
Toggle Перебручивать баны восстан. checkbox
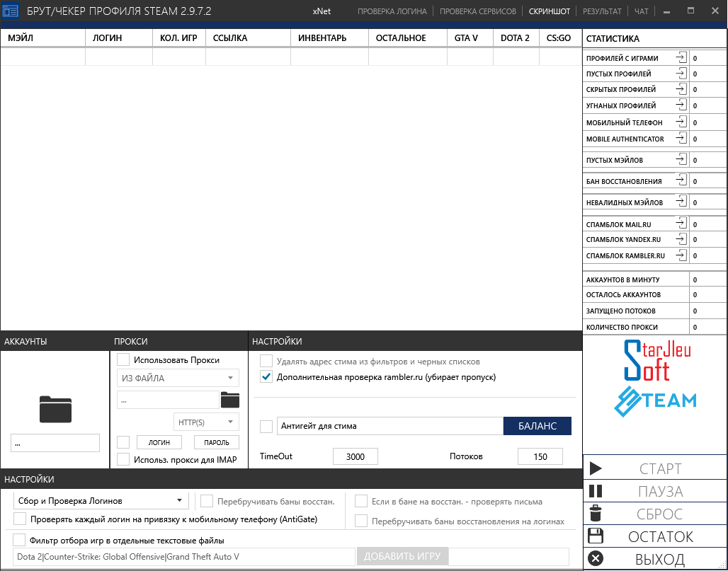207,501
